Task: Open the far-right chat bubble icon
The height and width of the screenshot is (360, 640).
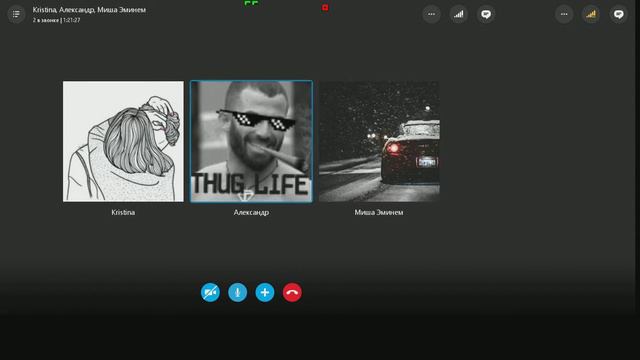Action: 619,14
